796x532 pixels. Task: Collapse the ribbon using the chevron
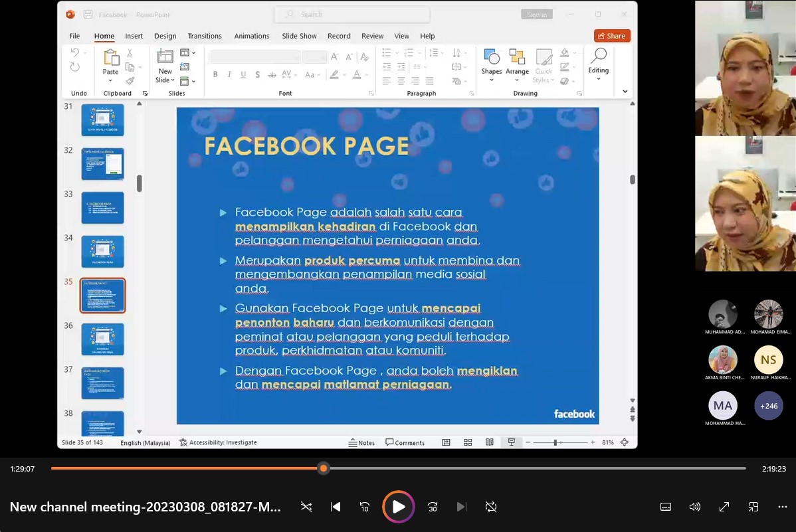click(x=625, y=92)
